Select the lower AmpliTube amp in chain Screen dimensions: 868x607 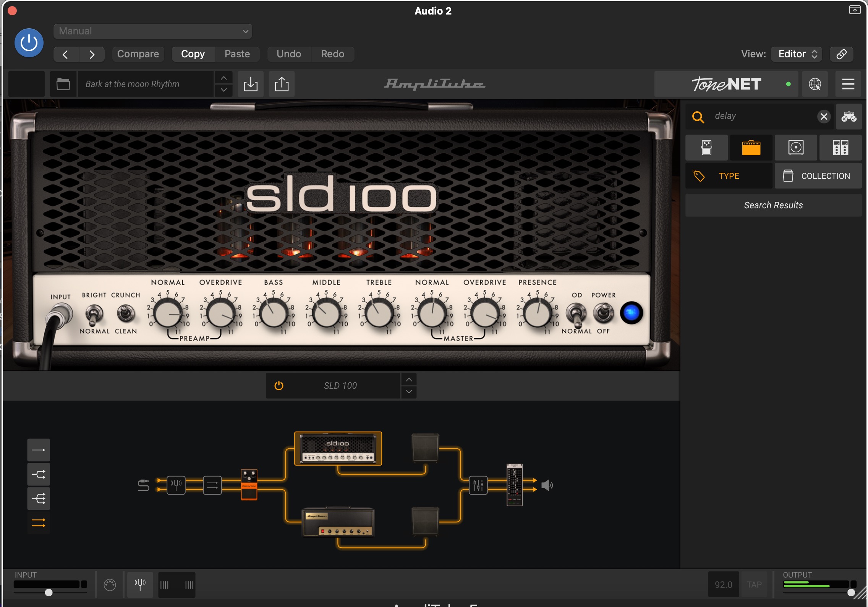[x=338, y=522]
